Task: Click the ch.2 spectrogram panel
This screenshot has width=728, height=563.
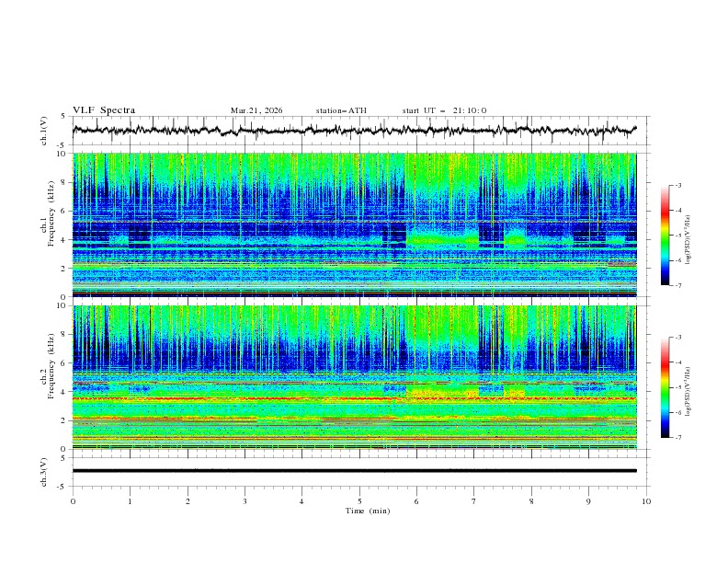Action: coord(354,377)
